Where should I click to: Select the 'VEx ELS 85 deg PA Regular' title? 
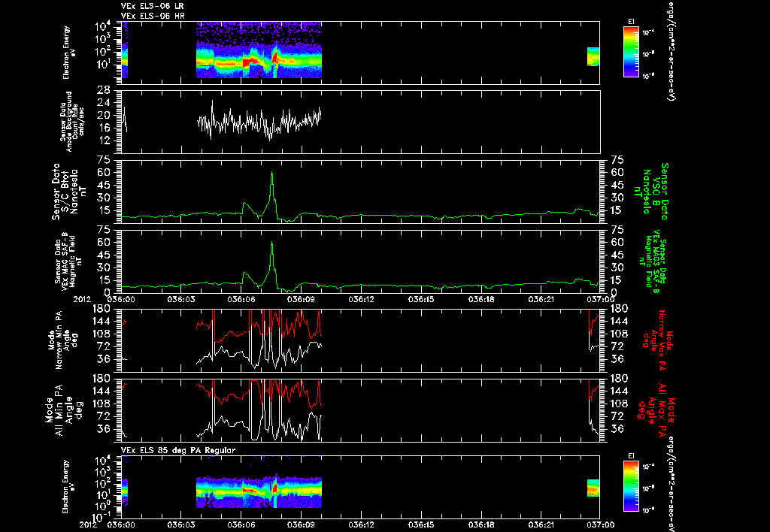(x=178, y=450)
